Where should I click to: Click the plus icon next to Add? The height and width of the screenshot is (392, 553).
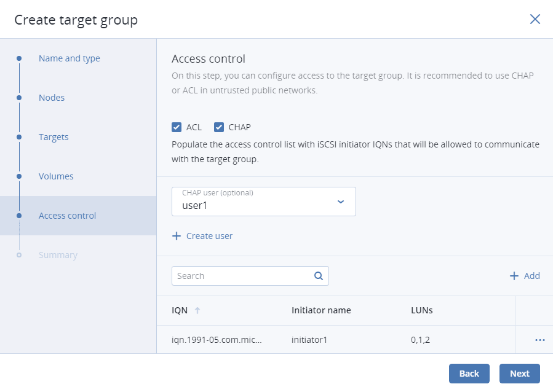(x=514, y=276)
